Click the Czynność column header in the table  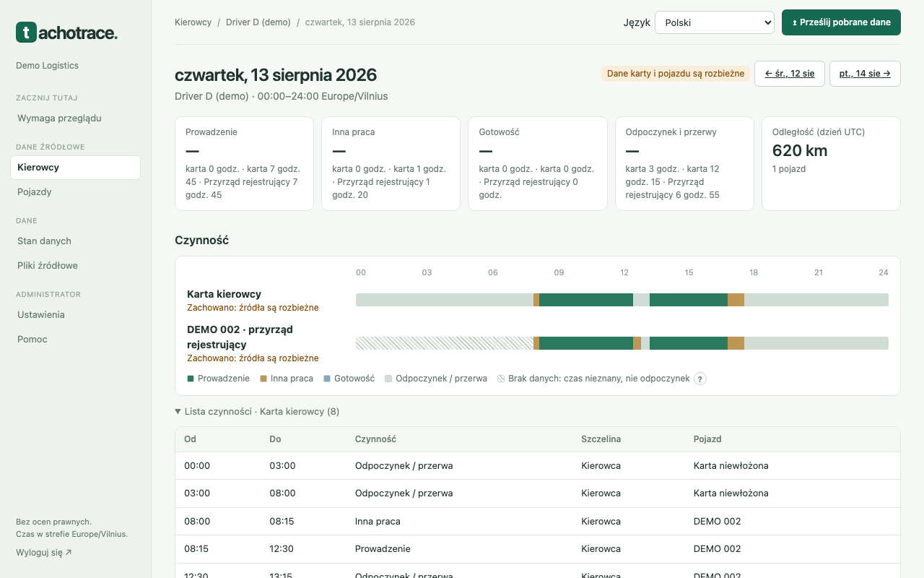[375, 439]
